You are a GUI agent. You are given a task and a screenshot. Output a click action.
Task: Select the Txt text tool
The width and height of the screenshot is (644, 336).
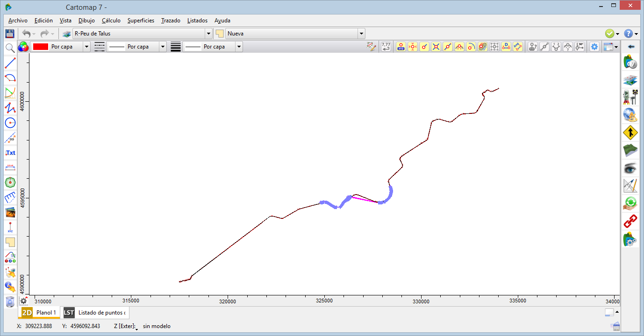pos(10,153)
